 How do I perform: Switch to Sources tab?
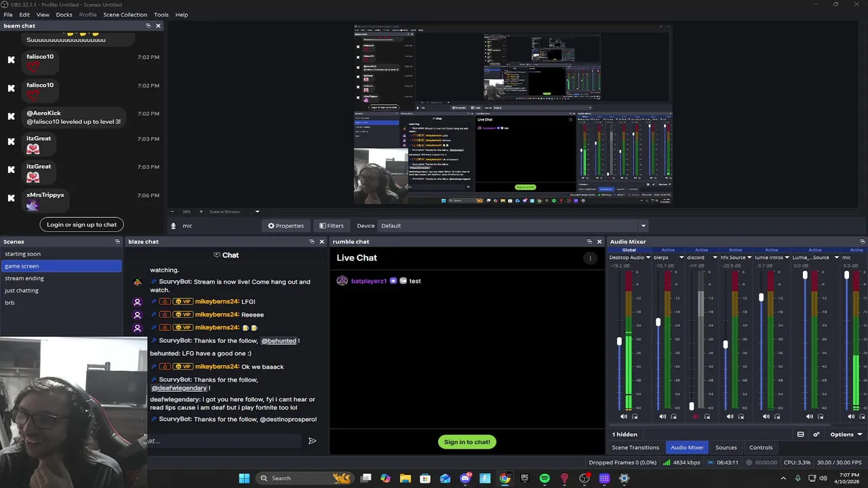726,447
